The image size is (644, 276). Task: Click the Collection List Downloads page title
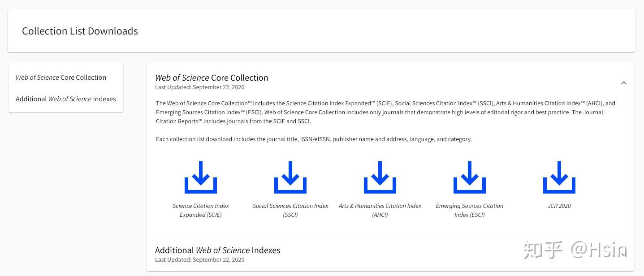pyautogui.click(x=80, y=31)
